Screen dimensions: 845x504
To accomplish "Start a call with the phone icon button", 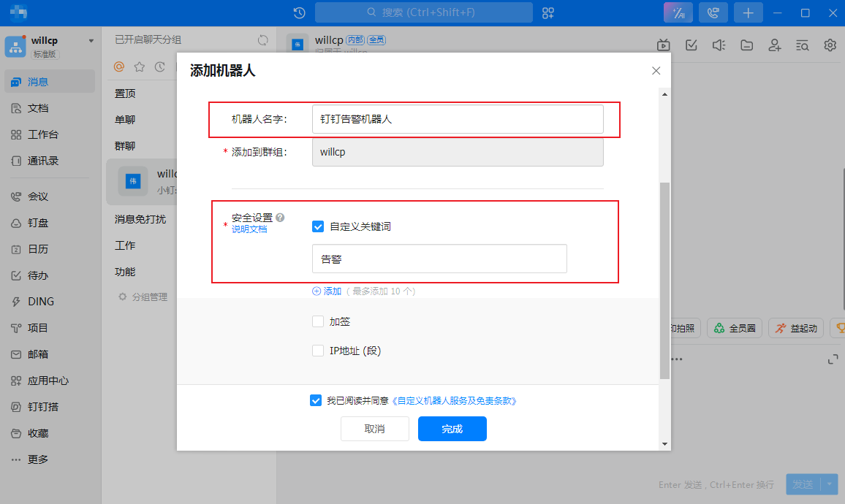I will (713, 13).
